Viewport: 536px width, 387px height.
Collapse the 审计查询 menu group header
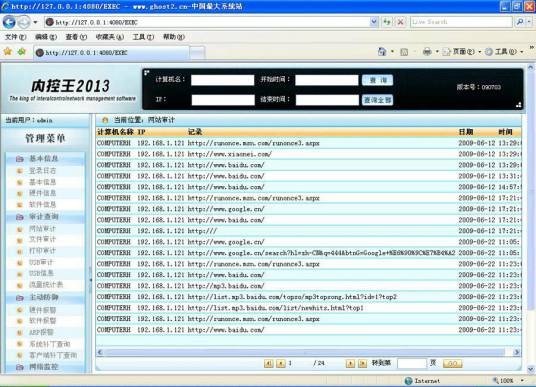coord(45,217)
